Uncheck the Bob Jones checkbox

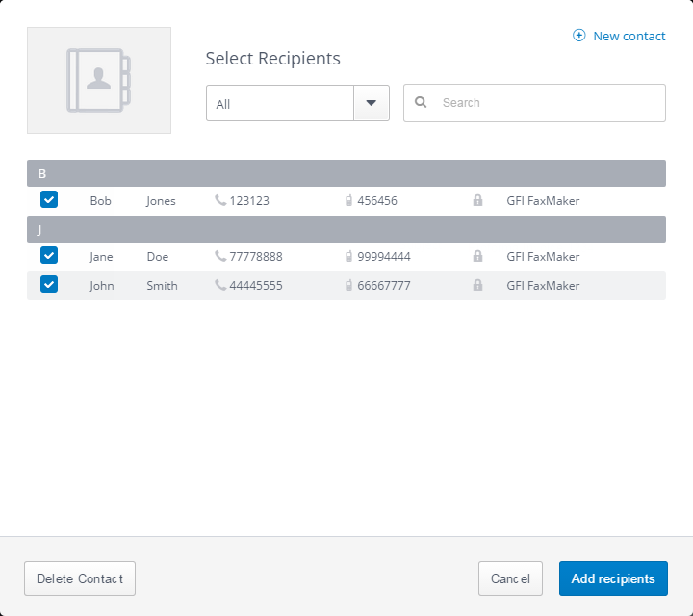(x=49, y=199)
